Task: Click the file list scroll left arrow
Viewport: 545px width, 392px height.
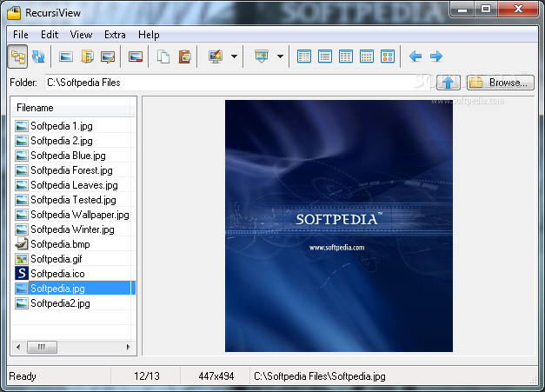Action: coord(18,347)
